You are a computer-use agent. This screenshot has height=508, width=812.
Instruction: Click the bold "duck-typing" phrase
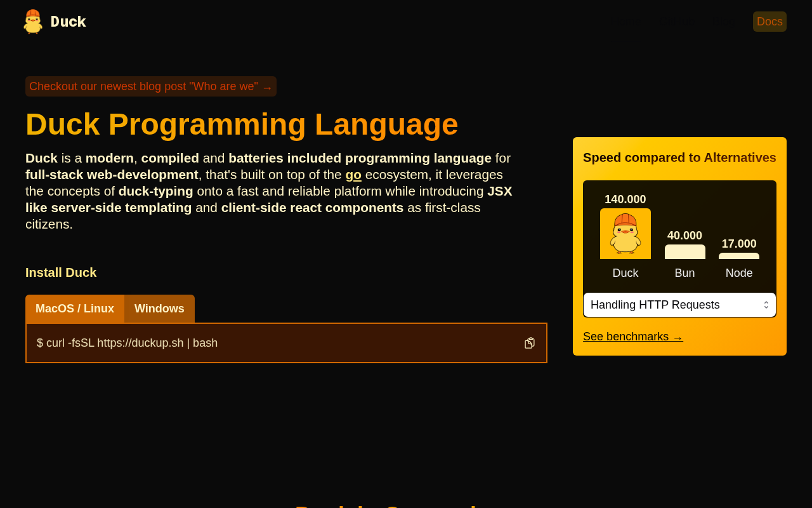click(x=155, y=191)
